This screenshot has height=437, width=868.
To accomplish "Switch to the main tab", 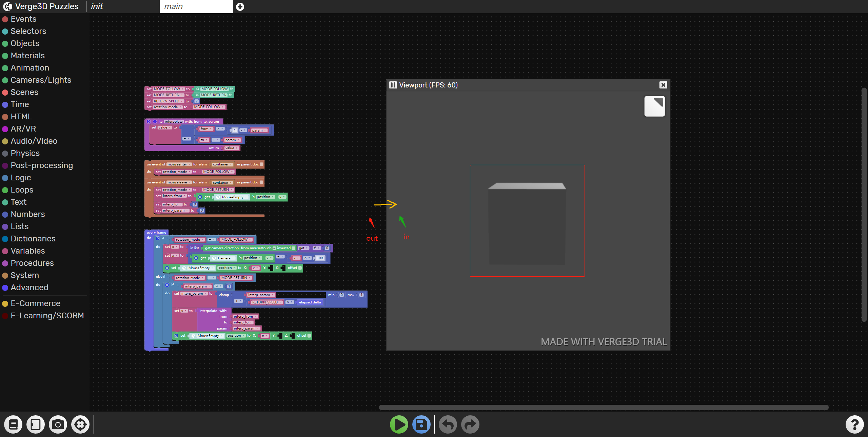I will [x=196, y=6].
